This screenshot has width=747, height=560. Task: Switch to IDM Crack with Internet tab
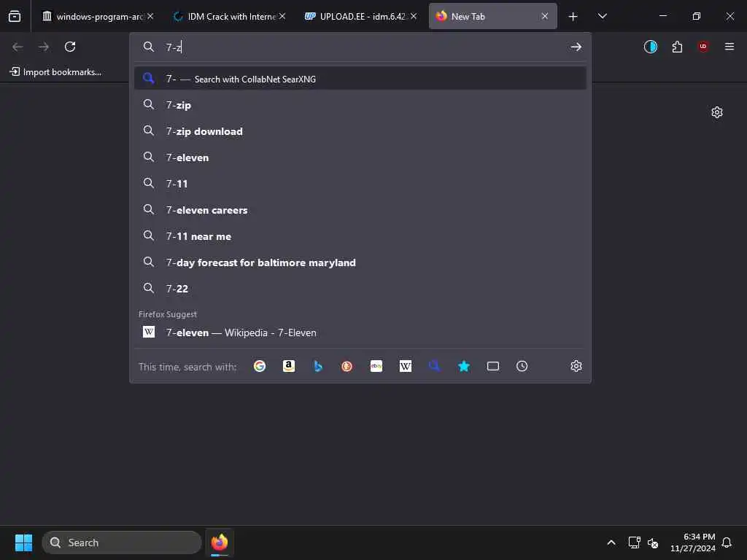[x=226, y=16]
